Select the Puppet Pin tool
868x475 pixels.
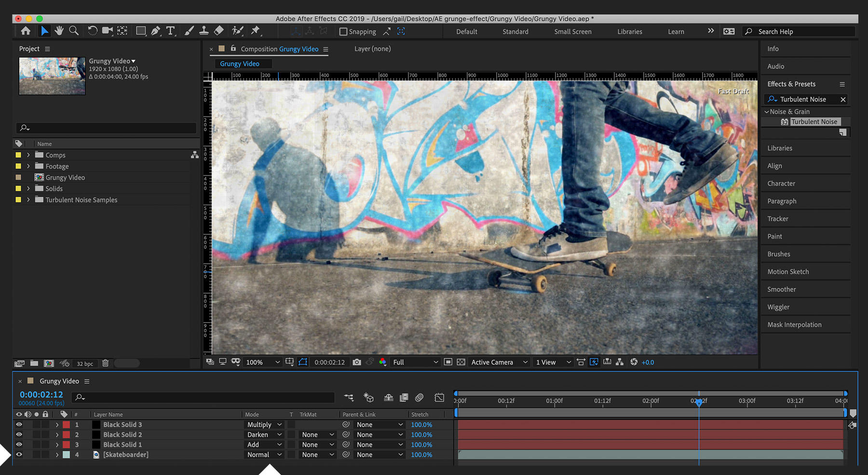(255, 30)
